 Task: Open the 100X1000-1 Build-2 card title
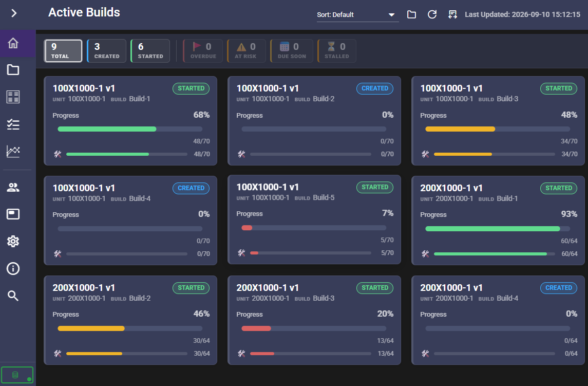(x=268, y=88)
